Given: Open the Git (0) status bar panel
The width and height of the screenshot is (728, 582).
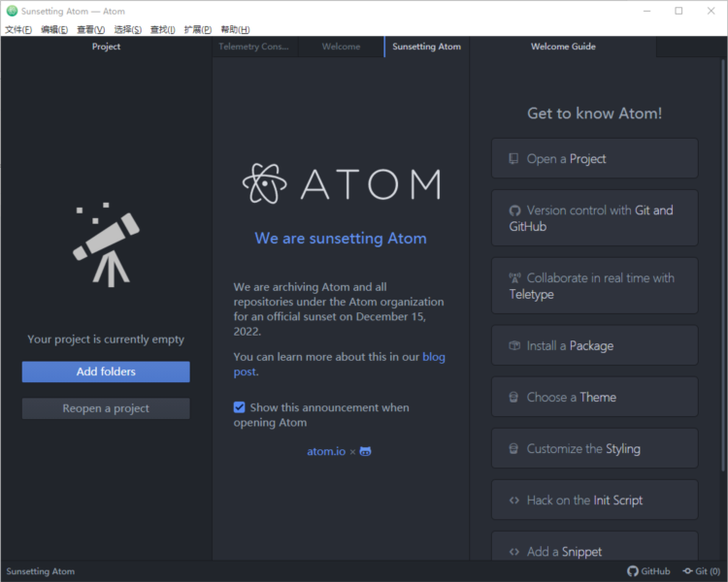Looking at the screenshot, I should click(701, 571).
